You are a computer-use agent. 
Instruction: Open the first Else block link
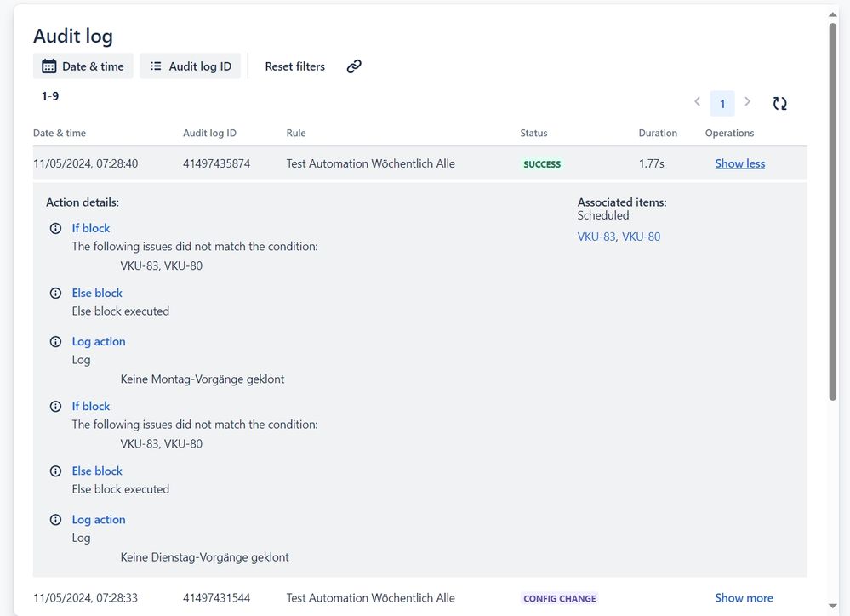point(97,293)
